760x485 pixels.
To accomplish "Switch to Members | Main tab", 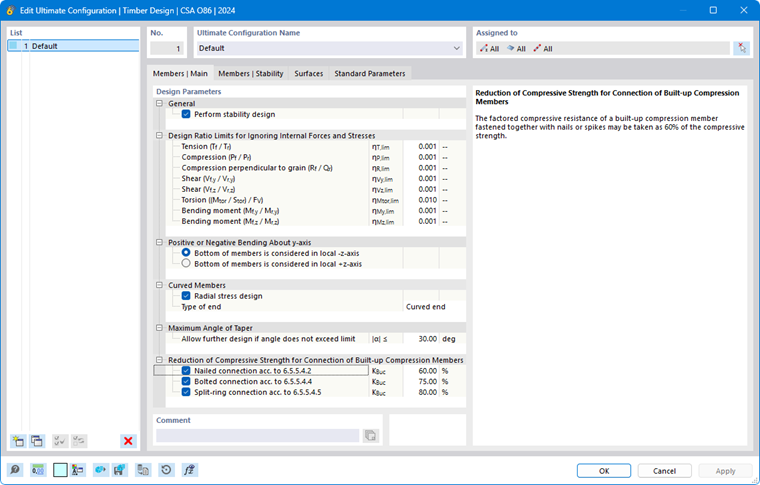I will tap(180, 74).
